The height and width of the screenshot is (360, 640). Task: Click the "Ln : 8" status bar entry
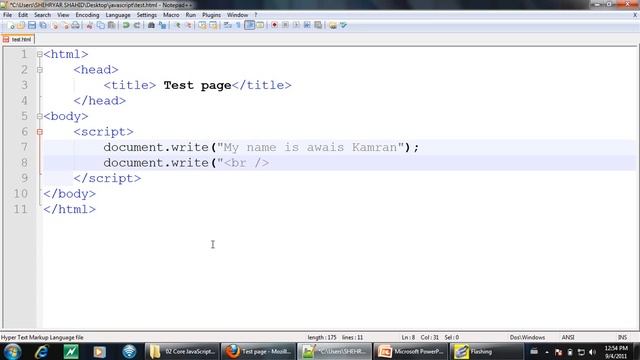coord(408,338)
